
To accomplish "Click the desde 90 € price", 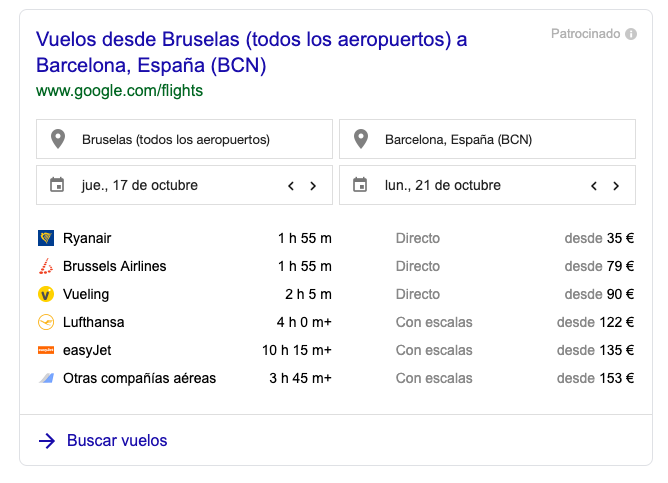I will pyautogui.click(x=599, y=294).
